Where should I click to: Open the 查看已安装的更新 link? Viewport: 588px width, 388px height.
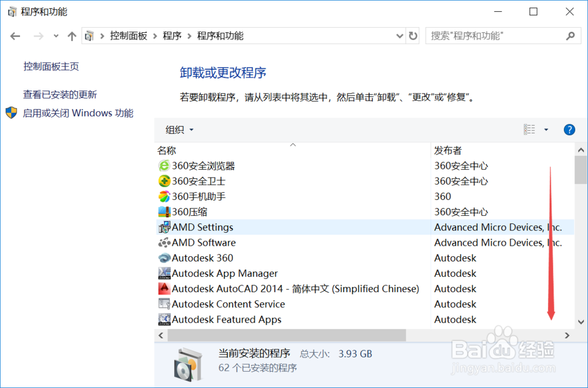(x=60, y=95)
